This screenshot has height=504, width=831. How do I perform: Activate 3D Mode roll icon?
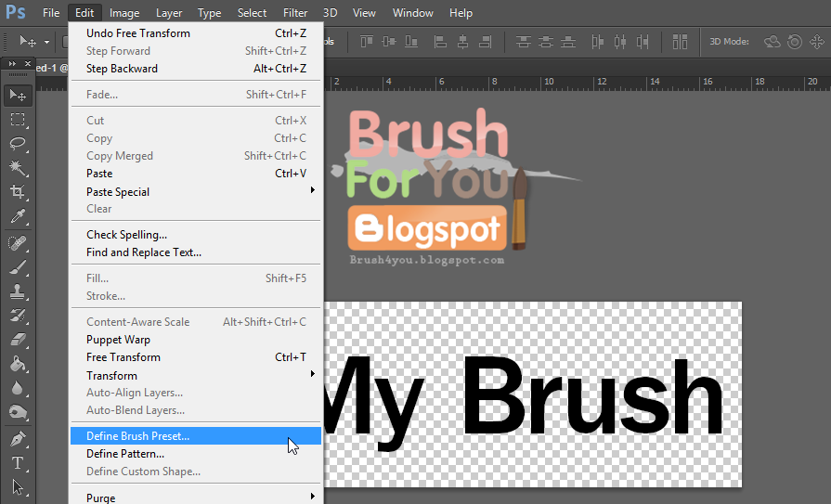[795, 42]
